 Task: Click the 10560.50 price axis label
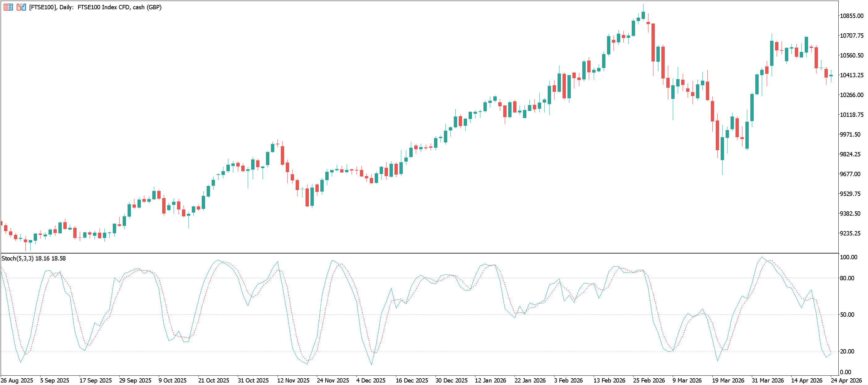tap(852, 56)
